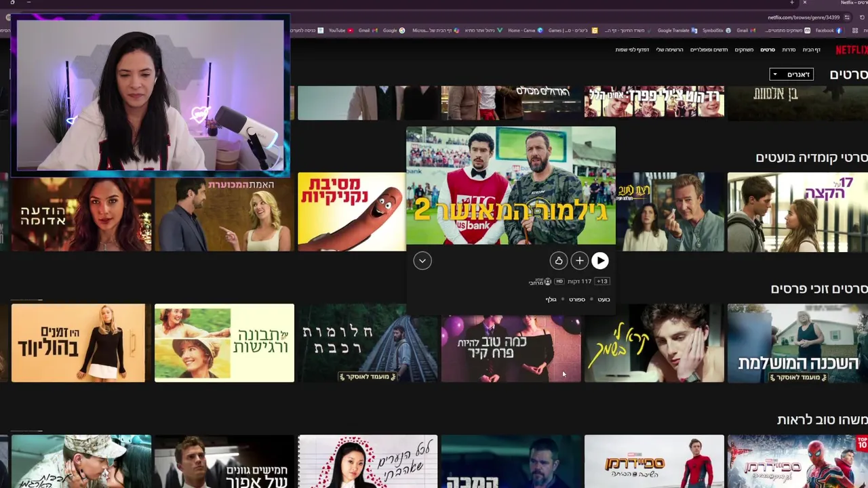Click the spatial audio badge icon
This screenshot has width=868, height=488.
[540, 281]
